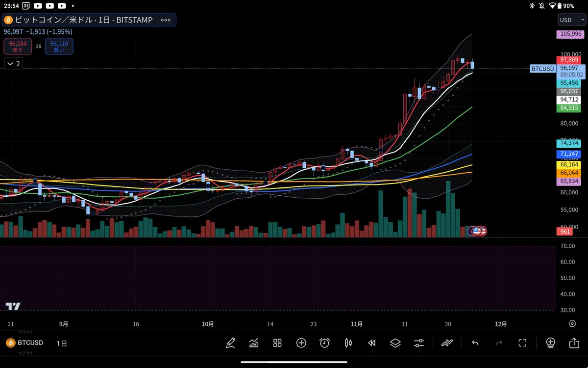Open the BTCUSD symbol search at the bottom
This screenshot has width=588, height=368.
coord(30,342)
